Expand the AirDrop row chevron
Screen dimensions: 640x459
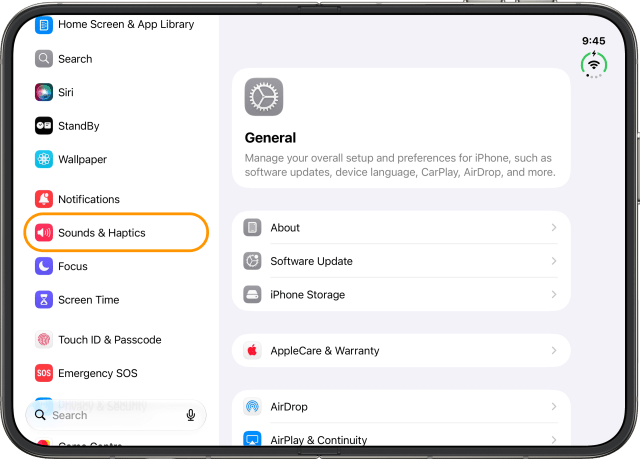[554, 406]
